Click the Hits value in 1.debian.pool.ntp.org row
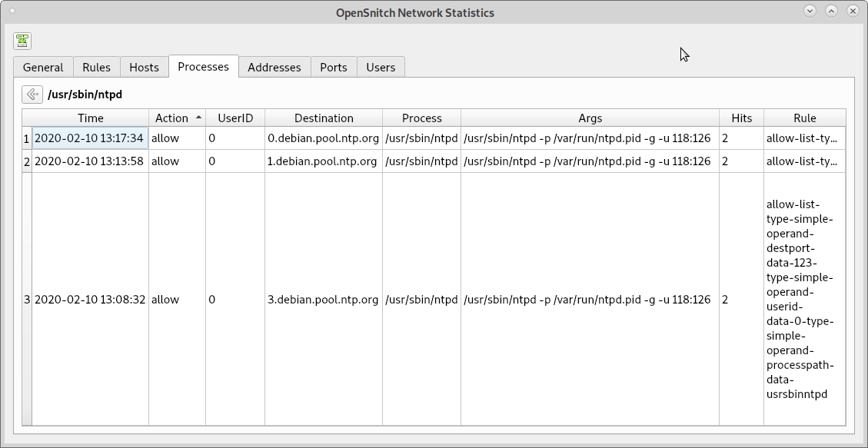This screenshot has width=868, height=448. 742,161
